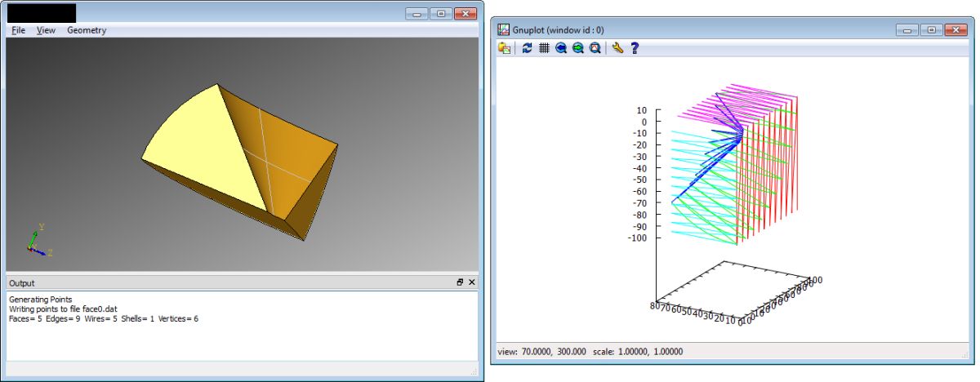Click the view angle status text in Gnuplot
The width and height of the screenshot is (980, 382).
[541, 352]
